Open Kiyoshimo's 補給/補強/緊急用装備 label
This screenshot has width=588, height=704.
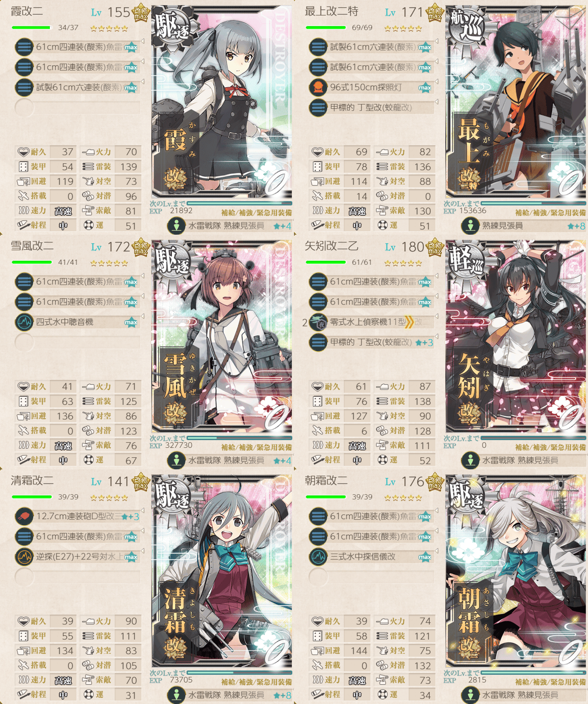[256, 682]
